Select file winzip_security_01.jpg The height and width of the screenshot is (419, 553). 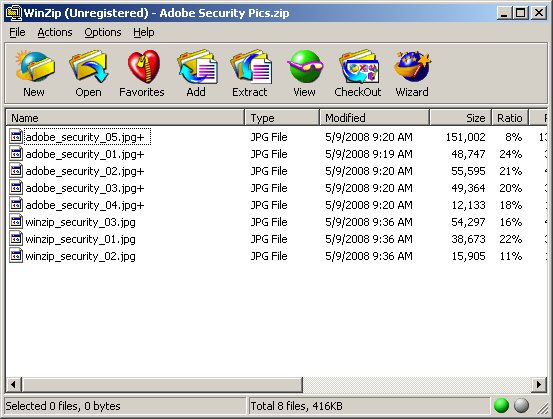coord(80,239)
